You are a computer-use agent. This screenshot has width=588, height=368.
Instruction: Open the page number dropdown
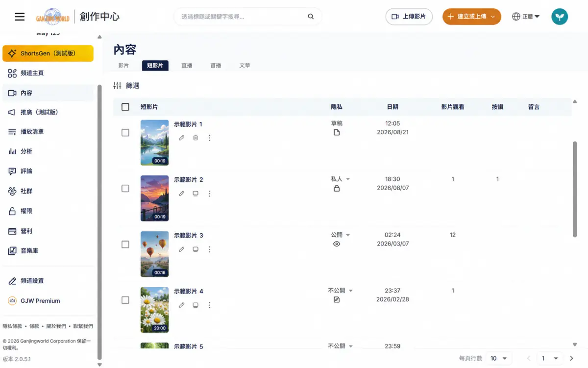point(550,358)
